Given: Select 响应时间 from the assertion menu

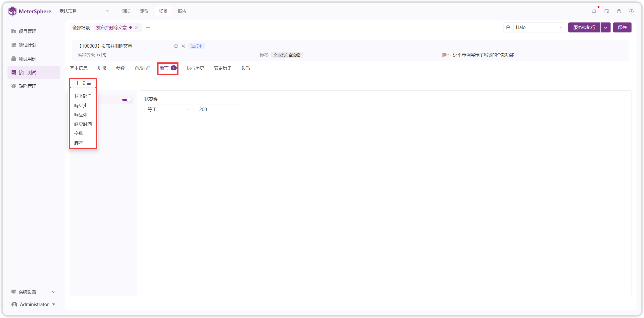Looking at the screenshot, I should pyautogui.click(x=83, y=124).
